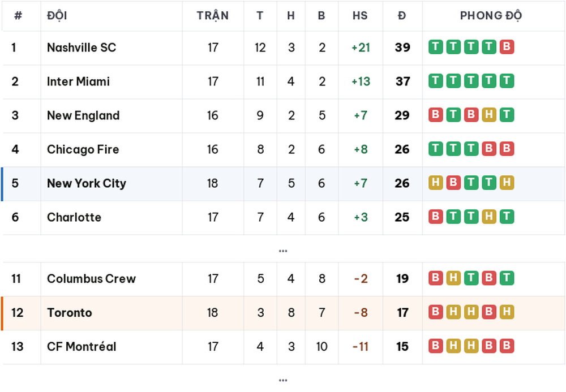Sort by the Đ points column header
This screenshot has height=392, width=566.
402,15
